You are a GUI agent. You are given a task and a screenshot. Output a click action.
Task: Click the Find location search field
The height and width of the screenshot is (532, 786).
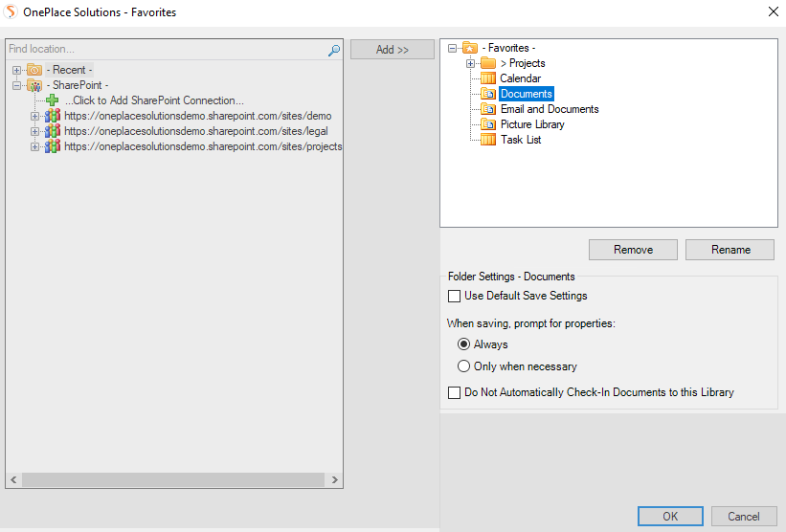[x=163, y=50]
